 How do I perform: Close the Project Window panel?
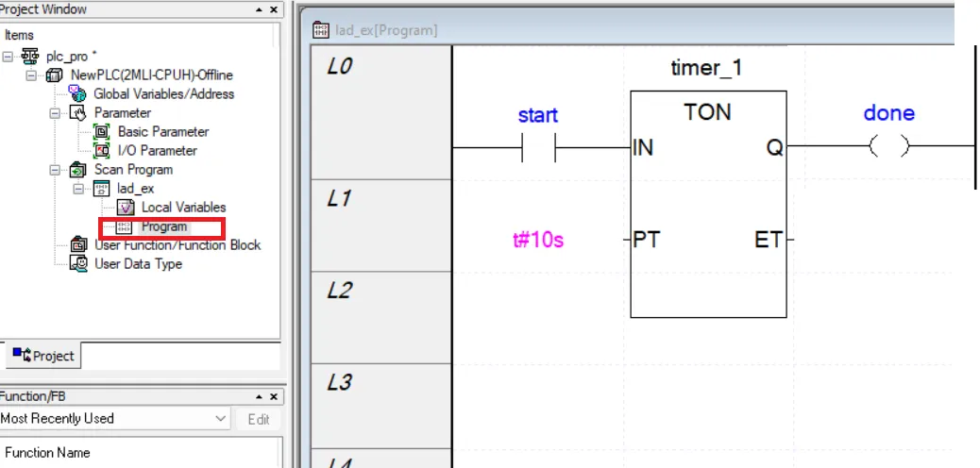(x=274, y=10)
